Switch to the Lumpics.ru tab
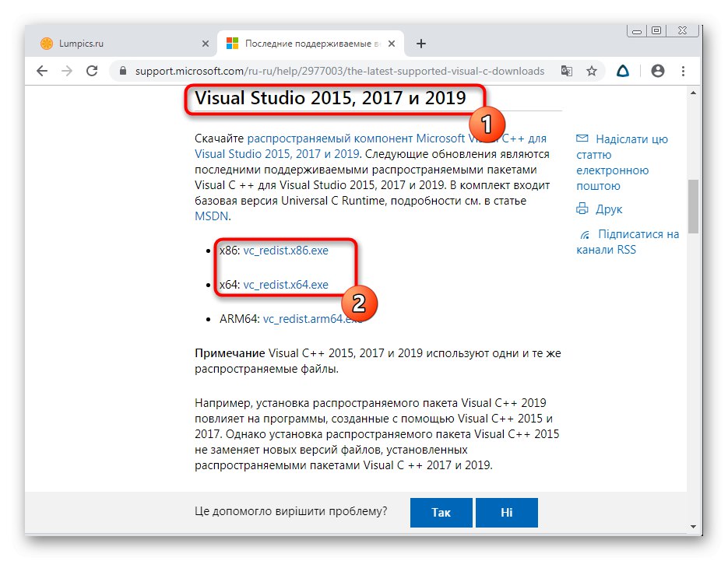Image resolution: width=728 pixels, height=561 pixels. (121, 44)
